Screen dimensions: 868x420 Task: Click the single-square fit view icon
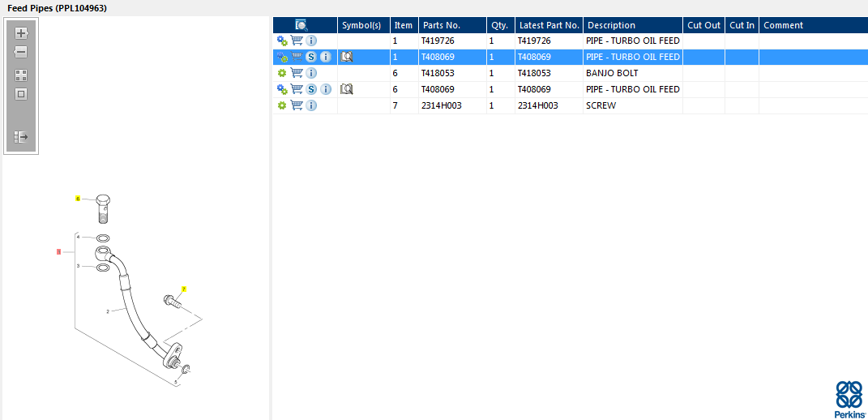pyautogui.click(x=21, y=94)
